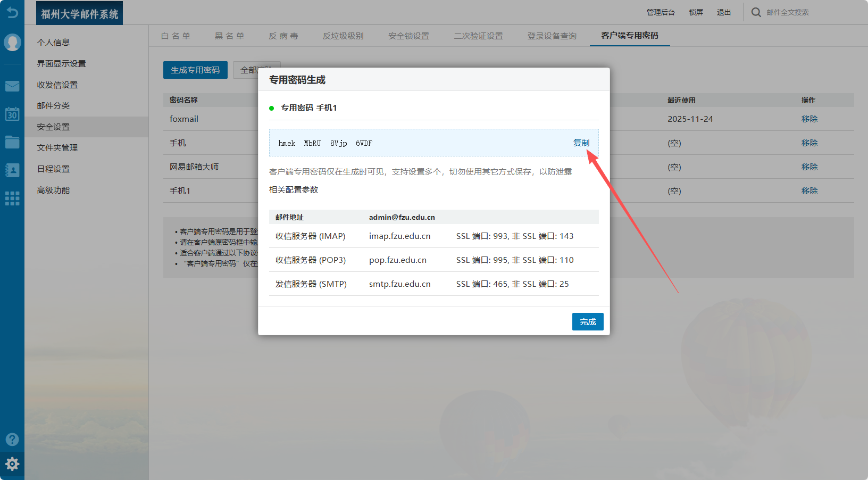Open the mail envelope icon
The image size is (868, 480).
click(12, 86)
